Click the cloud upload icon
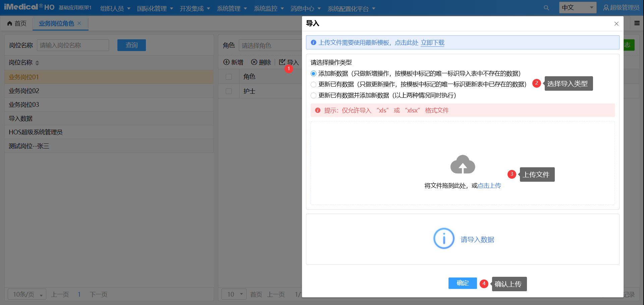 [x=463, y=165]
